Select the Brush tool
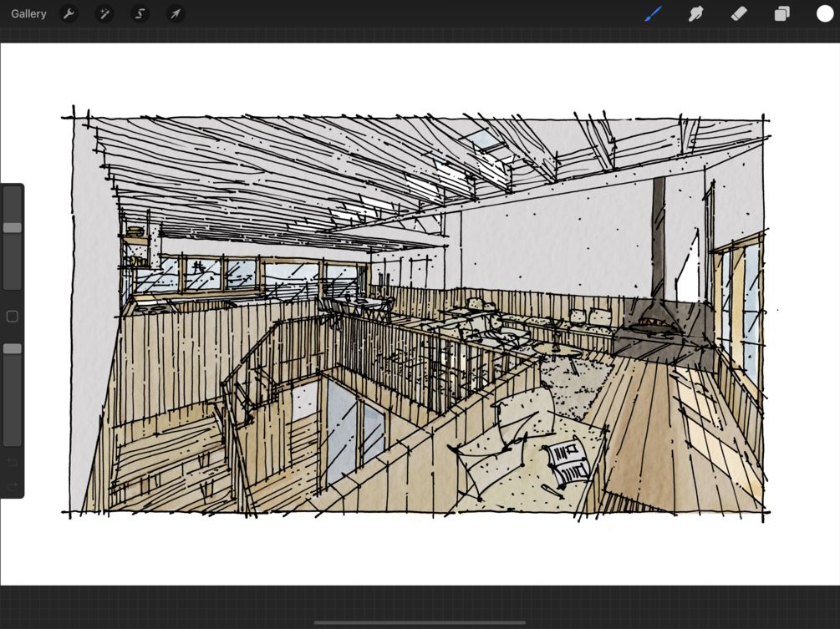Screen dimensions: 840x629 click(x=653, y=14)
